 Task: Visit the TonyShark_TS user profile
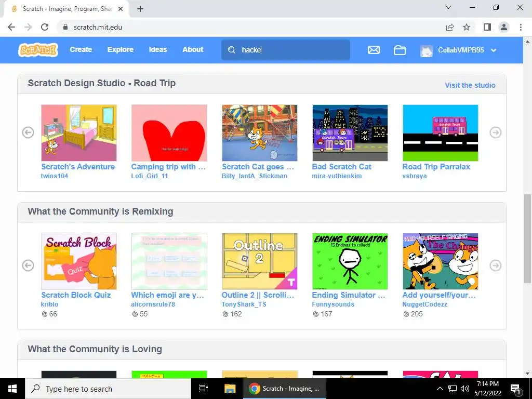(244, 304)
